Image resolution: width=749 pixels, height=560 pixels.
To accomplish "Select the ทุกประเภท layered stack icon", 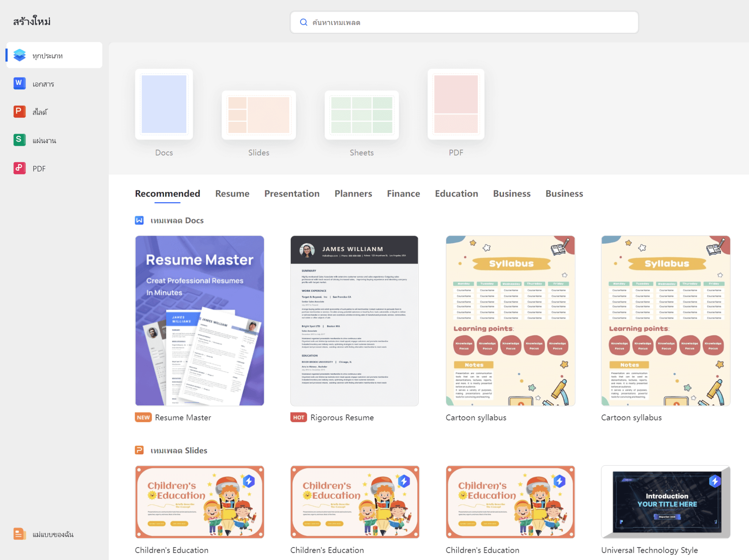I will 19,55.
